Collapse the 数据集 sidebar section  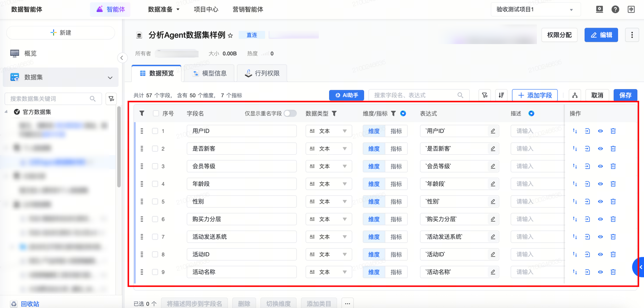(110, 78)
